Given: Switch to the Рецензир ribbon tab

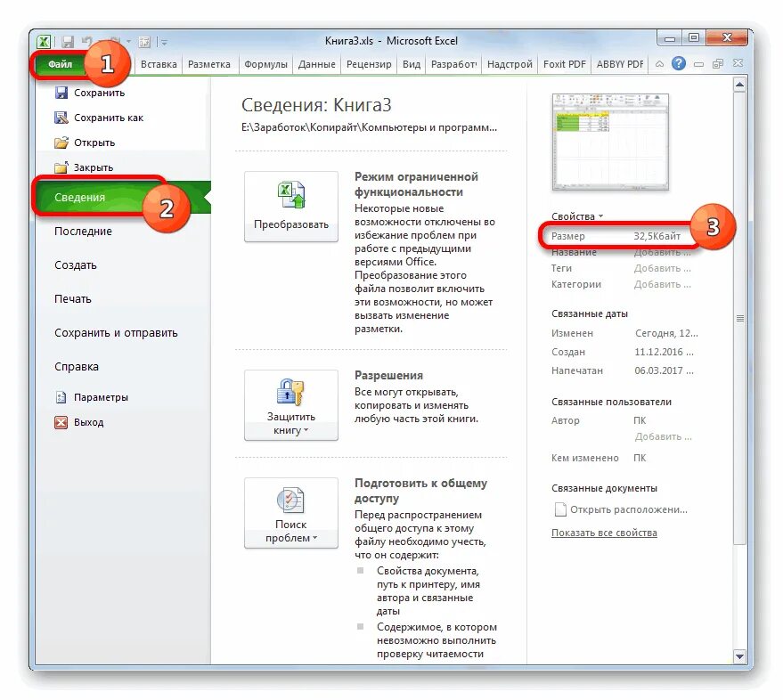Looking at the screenshot, I should click(x=369, y=64).
